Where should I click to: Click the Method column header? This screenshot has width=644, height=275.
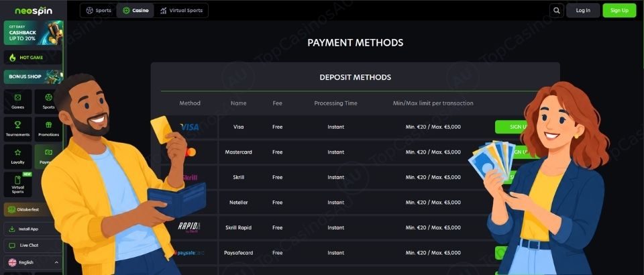point(190,103)
